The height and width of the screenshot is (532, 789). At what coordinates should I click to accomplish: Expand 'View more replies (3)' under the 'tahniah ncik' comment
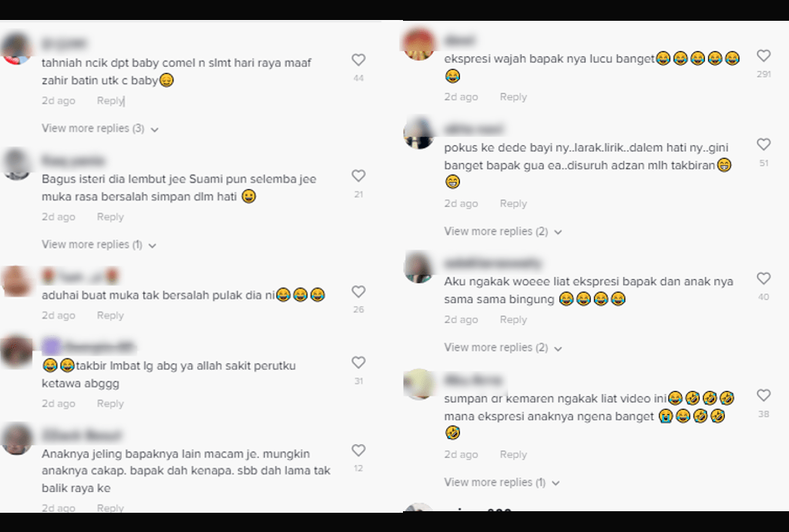click(100, 129)
